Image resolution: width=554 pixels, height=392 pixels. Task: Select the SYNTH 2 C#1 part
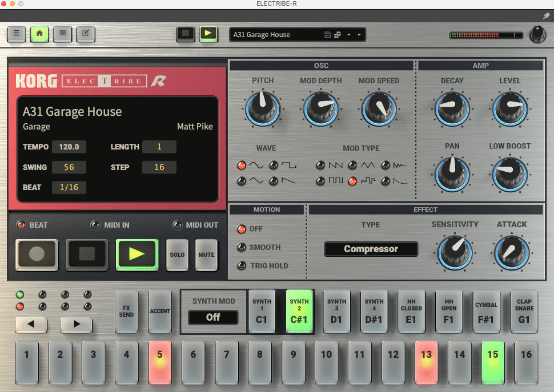tap(299, 311)
